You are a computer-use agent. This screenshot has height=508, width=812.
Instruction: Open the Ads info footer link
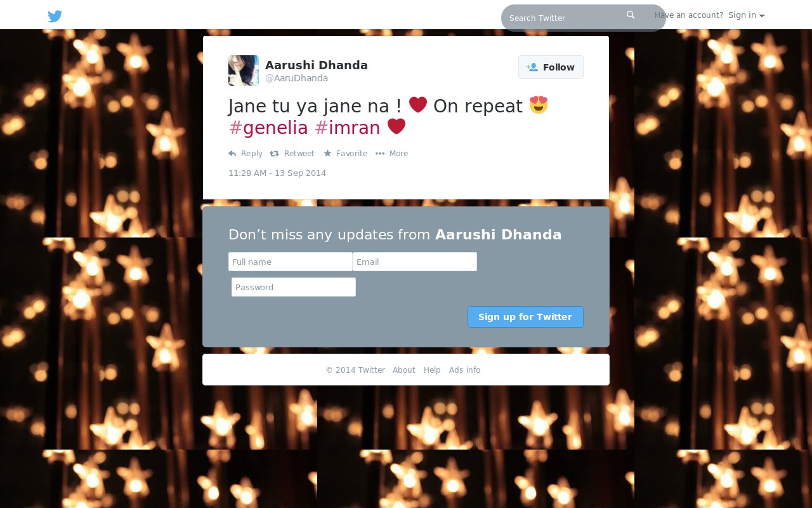click(x=464, y=370)
